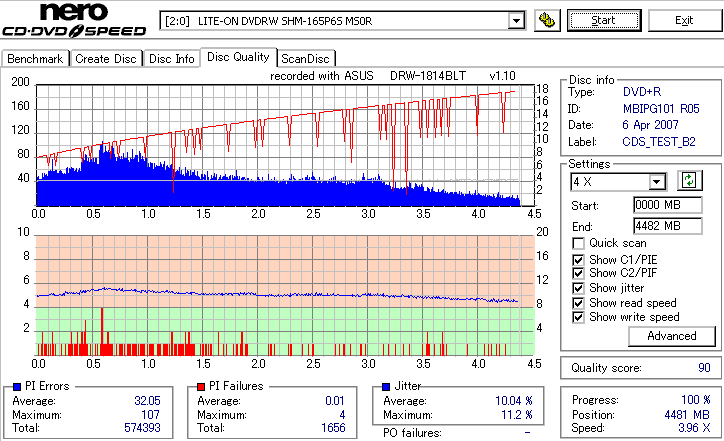Open the drive selection dropdown arrow
The image size is (724, 441).
[516, 21]
